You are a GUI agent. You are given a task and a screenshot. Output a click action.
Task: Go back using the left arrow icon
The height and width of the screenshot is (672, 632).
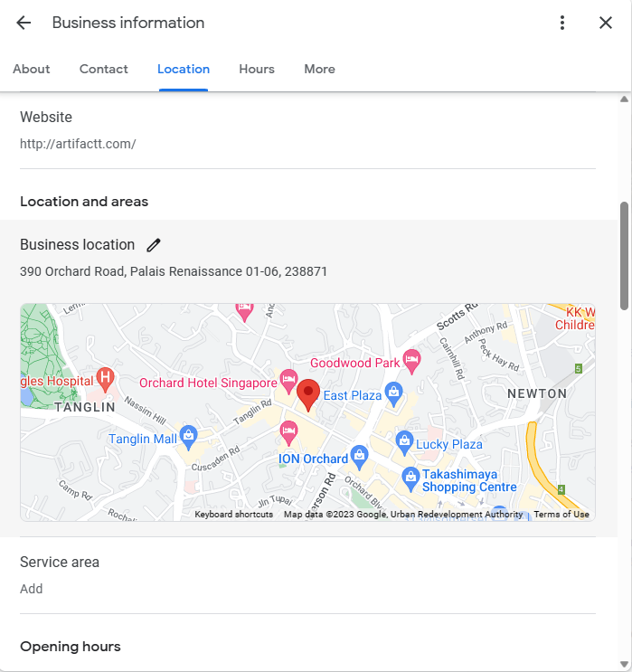24,23
